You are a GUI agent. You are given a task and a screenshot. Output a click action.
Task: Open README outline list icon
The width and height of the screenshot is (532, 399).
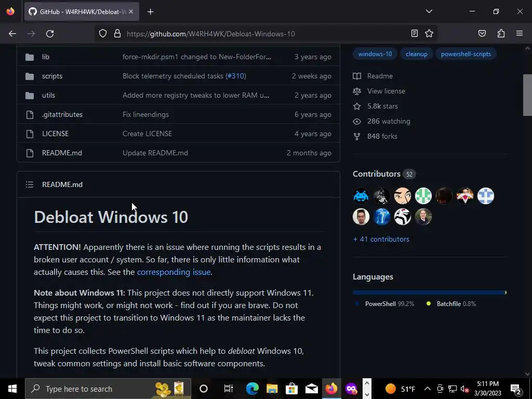(30, 184)
